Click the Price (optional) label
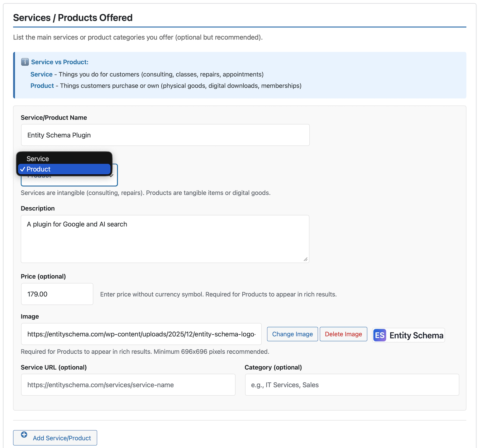The width and height of the screenshot is (481, 448). [x=43, y=276]
